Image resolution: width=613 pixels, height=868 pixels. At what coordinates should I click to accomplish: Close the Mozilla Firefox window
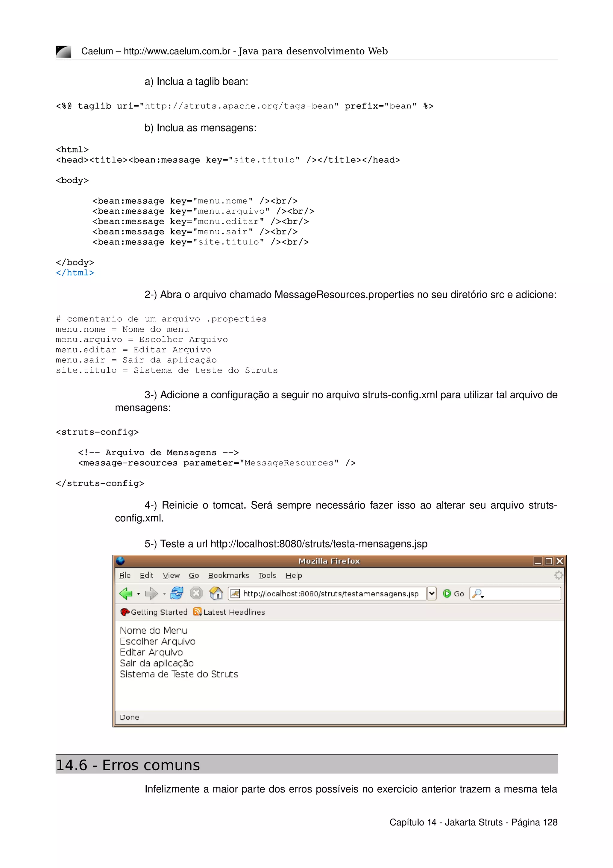(560, 561)
